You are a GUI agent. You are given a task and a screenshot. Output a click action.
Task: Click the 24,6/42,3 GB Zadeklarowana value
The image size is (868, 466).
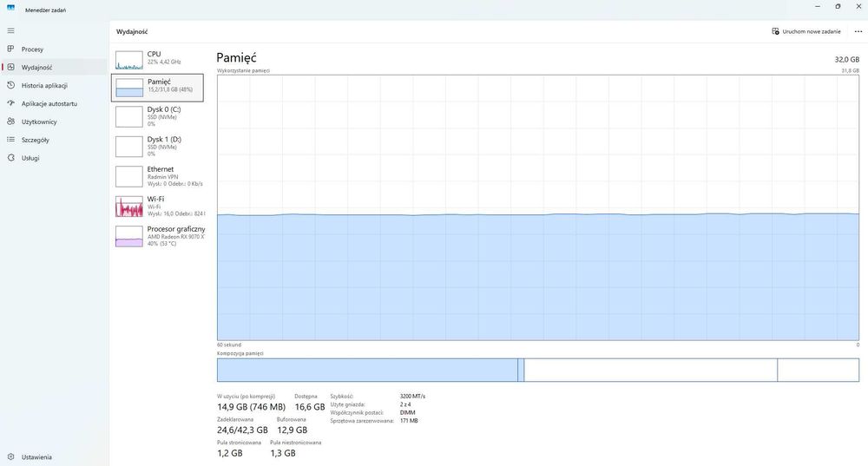(242, 430)
